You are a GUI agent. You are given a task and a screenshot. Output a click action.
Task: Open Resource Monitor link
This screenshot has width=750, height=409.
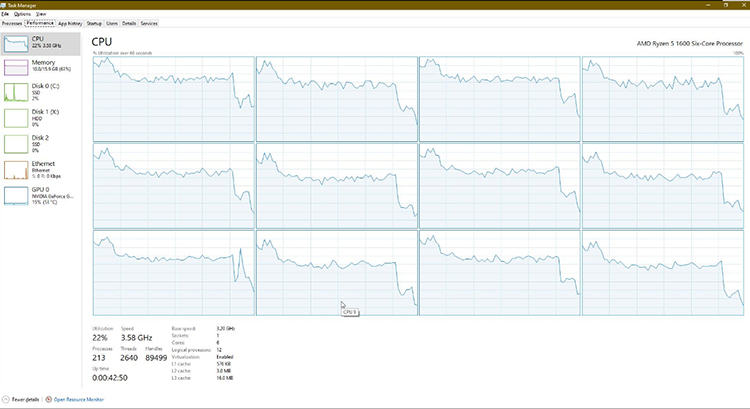(78, 399)
